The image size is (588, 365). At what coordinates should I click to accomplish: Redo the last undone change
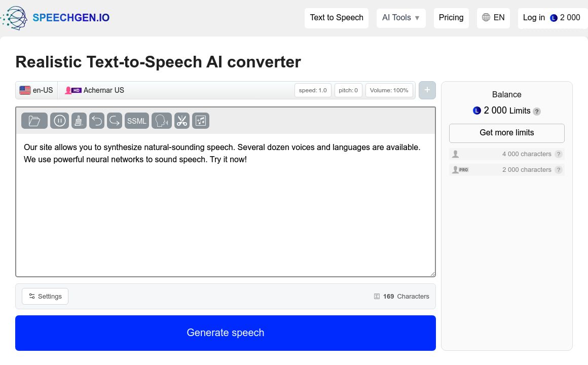(x=114, y=121)
